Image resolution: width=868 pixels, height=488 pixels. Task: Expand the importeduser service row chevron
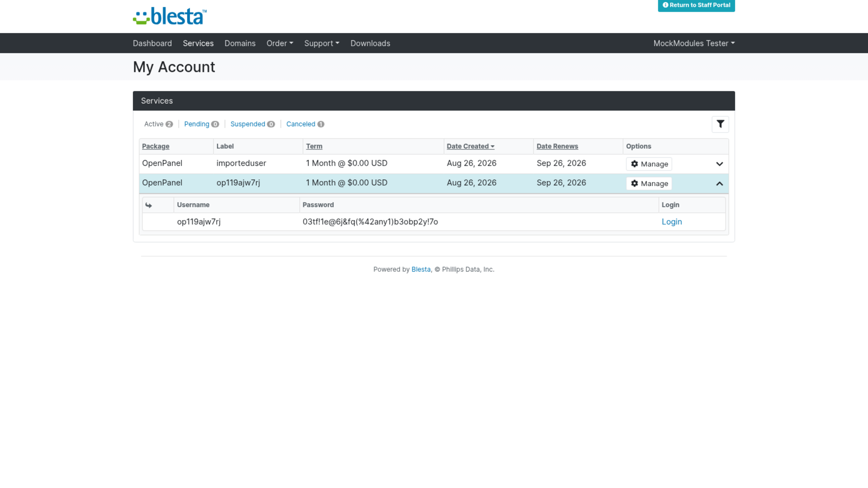coord(719,164)
